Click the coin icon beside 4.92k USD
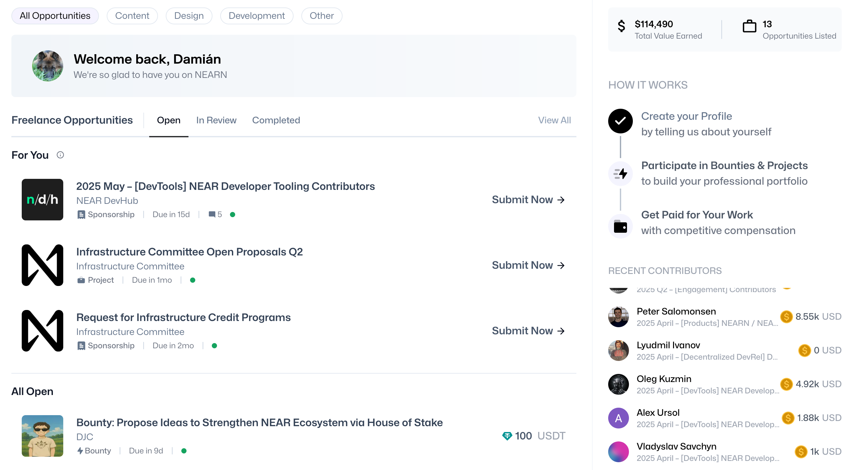Screen dimensions: 868x470 [787, 384]
